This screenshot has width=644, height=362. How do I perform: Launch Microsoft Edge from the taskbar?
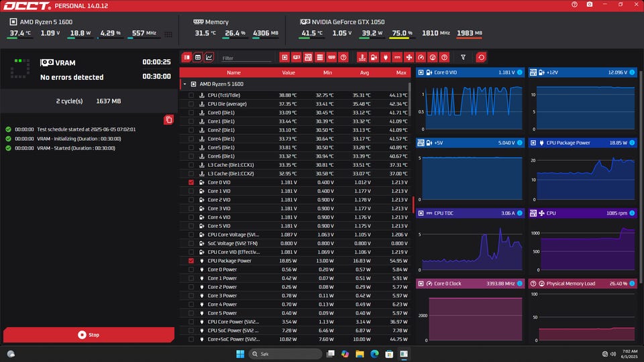click(x=374, y=354)
